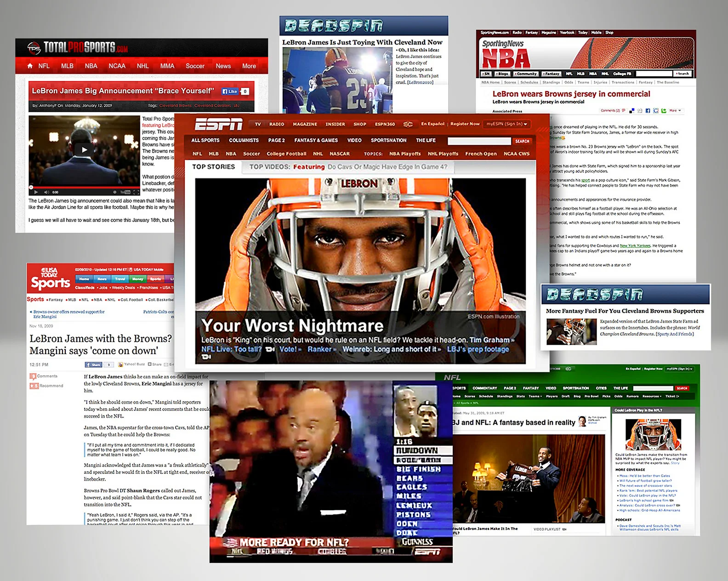
Task: Click the [LeBron2010] source link on Deadspin
Action: pos(420,82)
